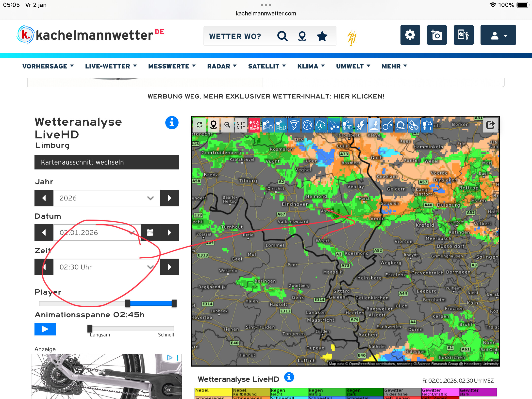Select the lightning ground strike layer
The image size is (532, 399).
[374, 125]
